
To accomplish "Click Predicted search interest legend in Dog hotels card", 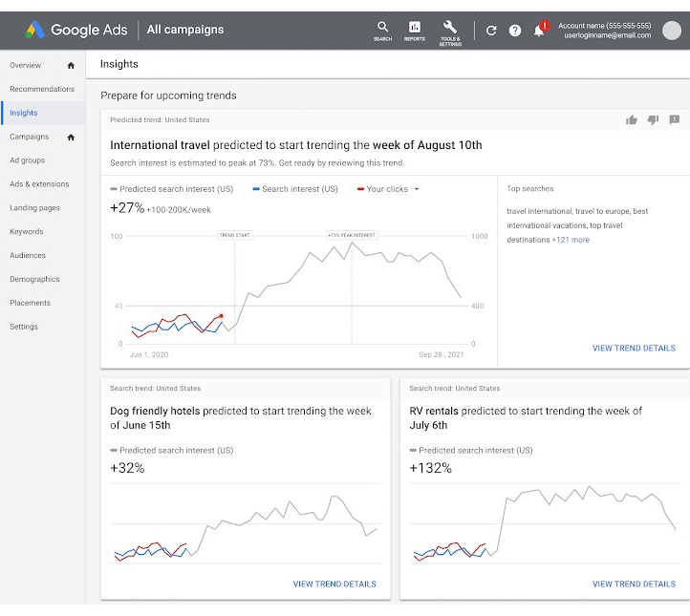I will pyautogui.click(x=172, y=450).
